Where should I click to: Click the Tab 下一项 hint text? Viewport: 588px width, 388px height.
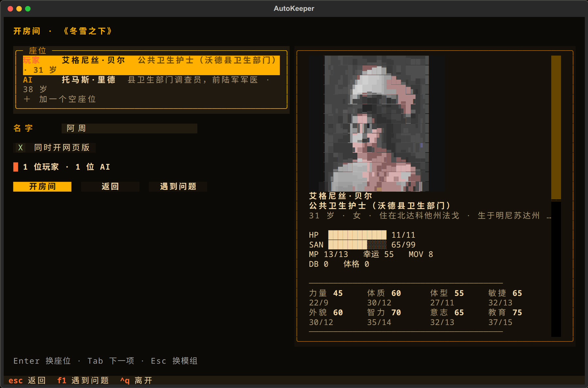point(111,361)
